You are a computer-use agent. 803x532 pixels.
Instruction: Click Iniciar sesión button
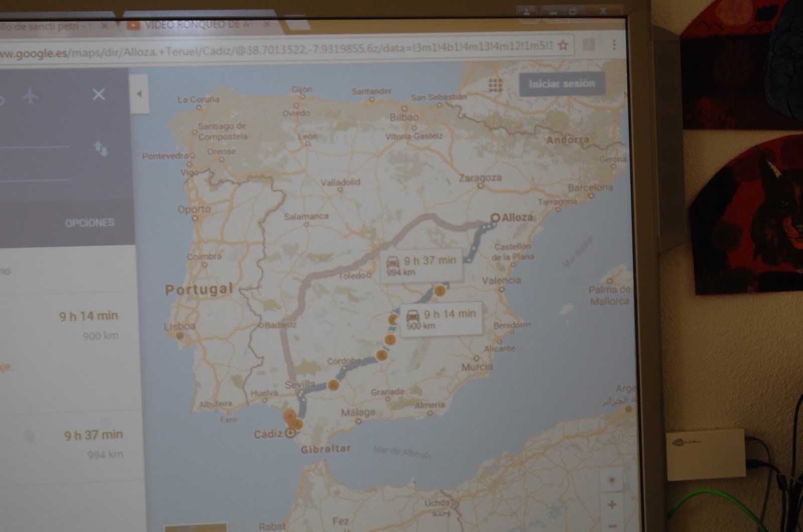click(562, 84)
